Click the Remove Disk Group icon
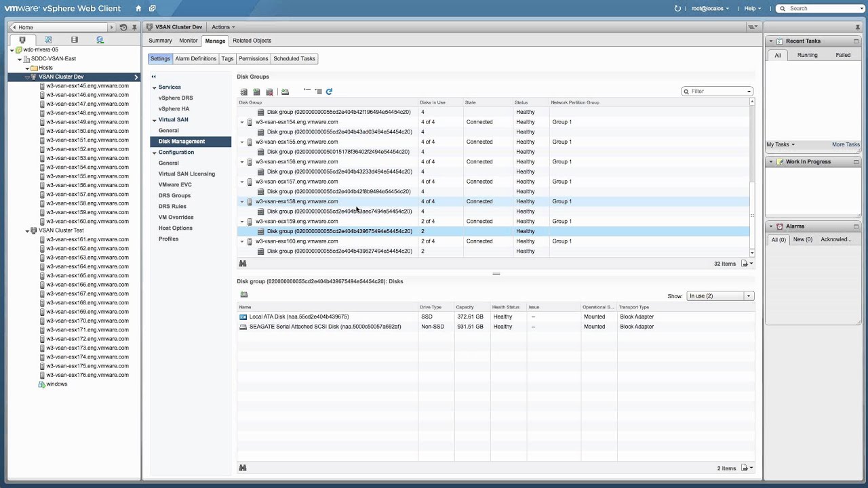The height and width of the screenshot is (488, 868). pyautogui.click(x=269, y=91)
